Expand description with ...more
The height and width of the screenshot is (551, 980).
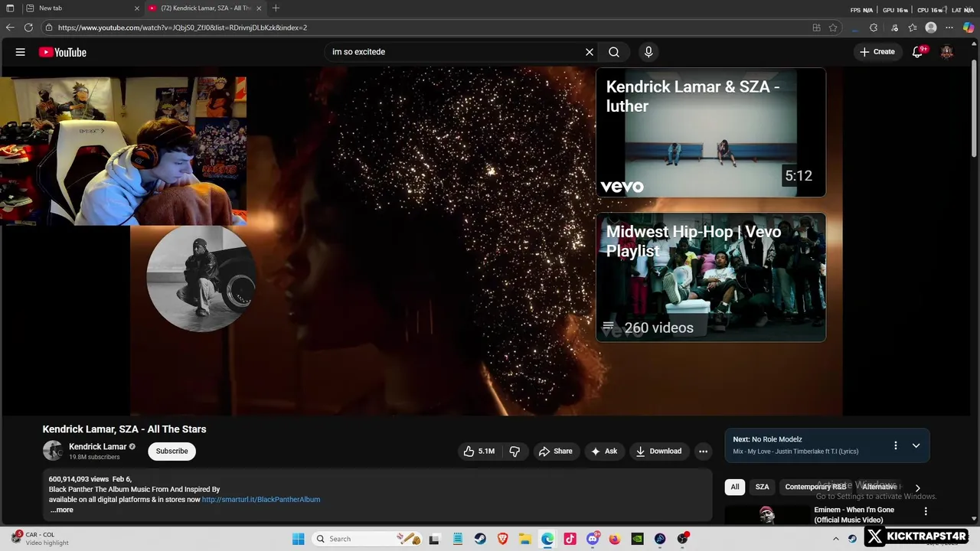62,510
